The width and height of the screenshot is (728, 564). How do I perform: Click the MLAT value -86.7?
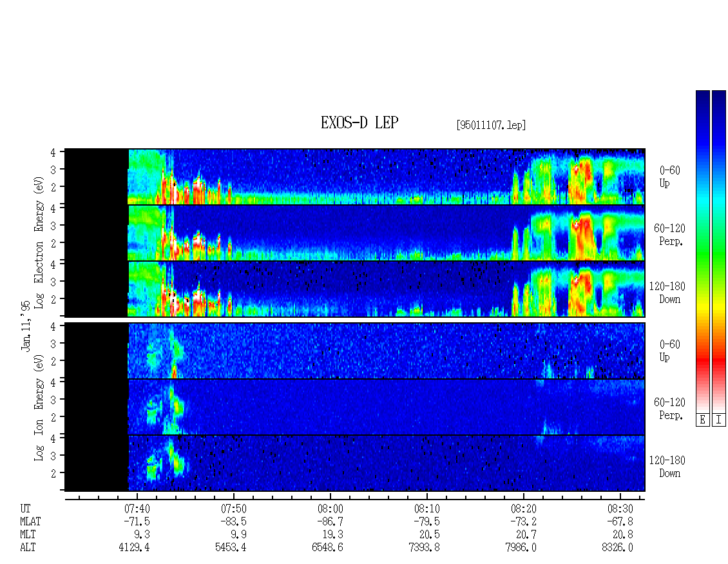pyautogui.click(x=330, y=521)
